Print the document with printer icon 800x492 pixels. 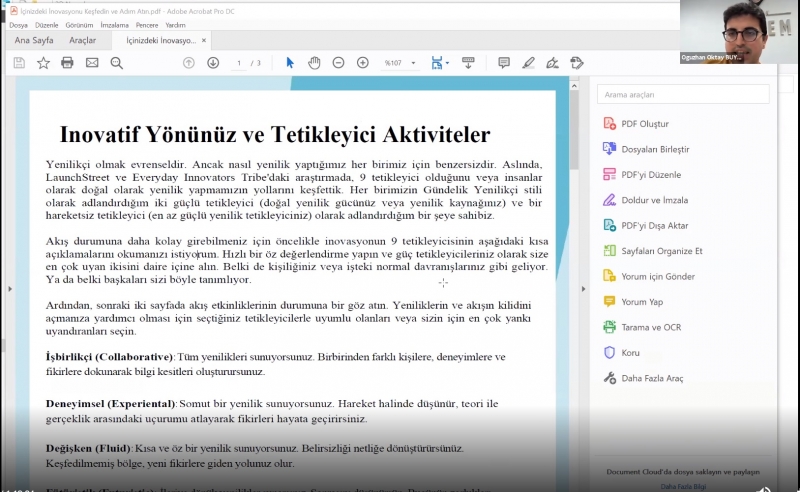click(x=67, y=63)
